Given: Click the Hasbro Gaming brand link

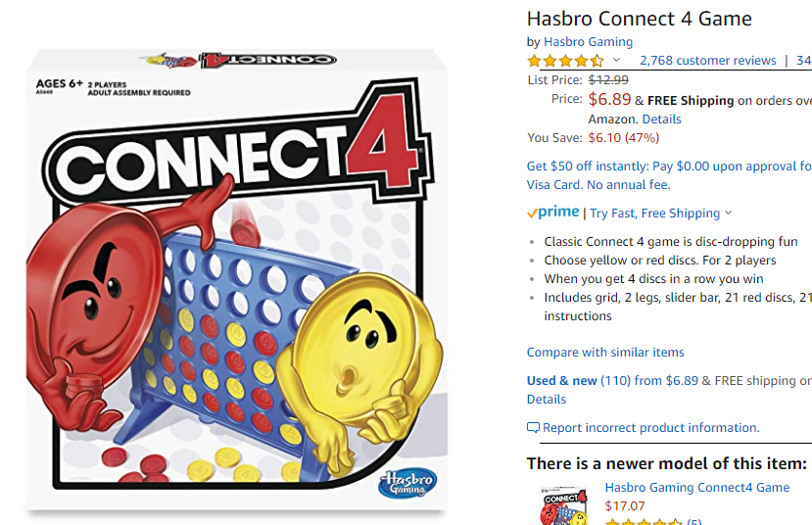Looking at the screenshot, I should pyautogui.click(x=588, y=42).
